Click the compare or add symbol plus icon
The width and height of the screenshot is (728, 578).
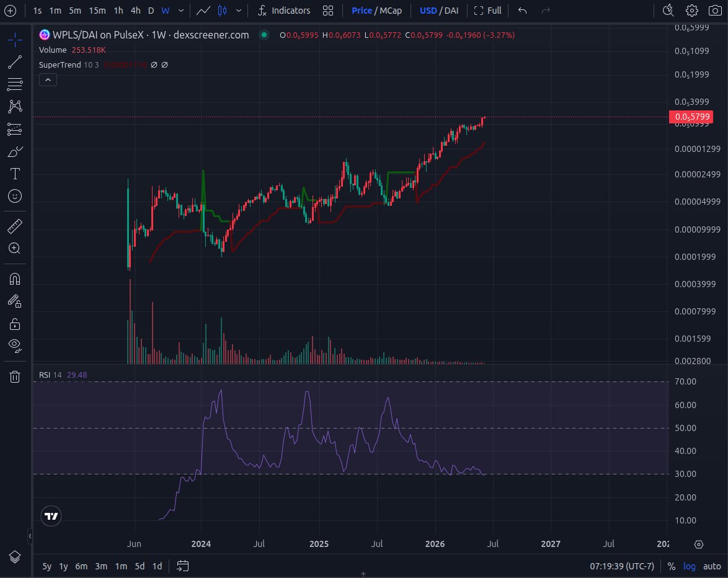(x=10, y=10)
